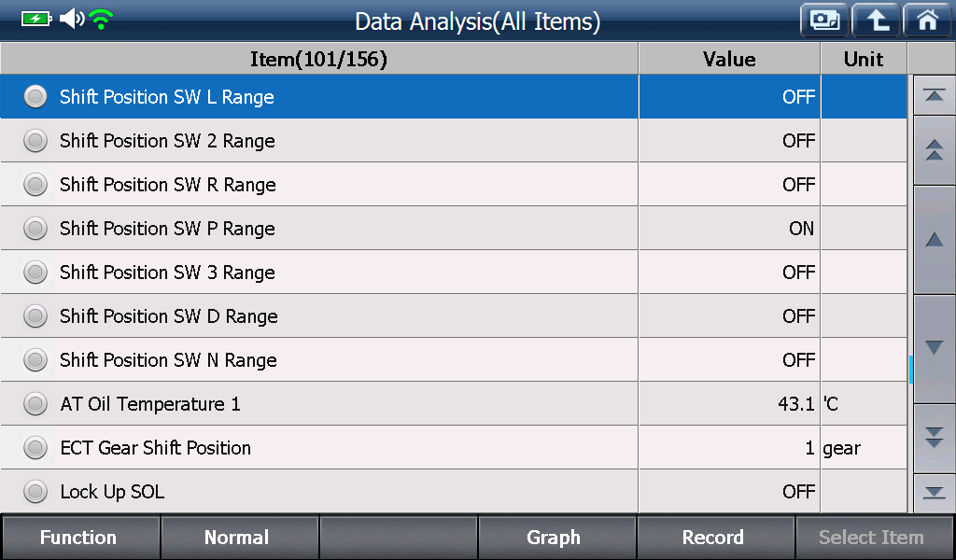
Task: Select the Shift Position SW D Range row
Action: 454,315
